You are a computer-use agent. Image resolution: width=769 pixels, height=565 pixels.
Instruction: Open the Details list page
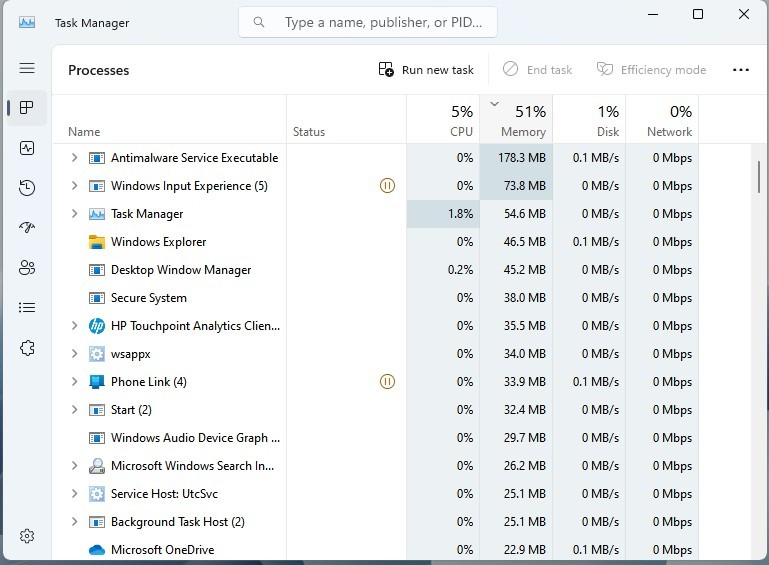tap(27, 308)
